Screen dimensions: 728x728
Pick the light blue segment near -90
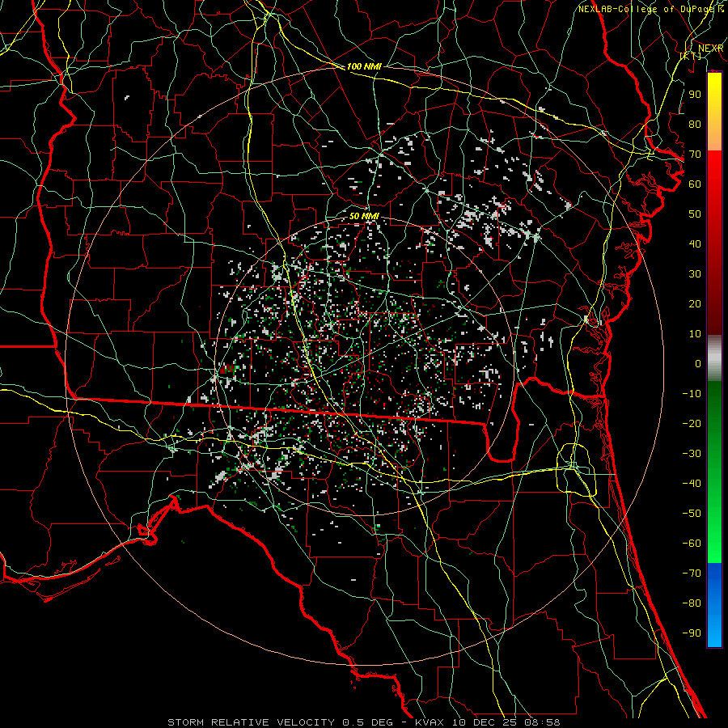(x=714, y=632)
